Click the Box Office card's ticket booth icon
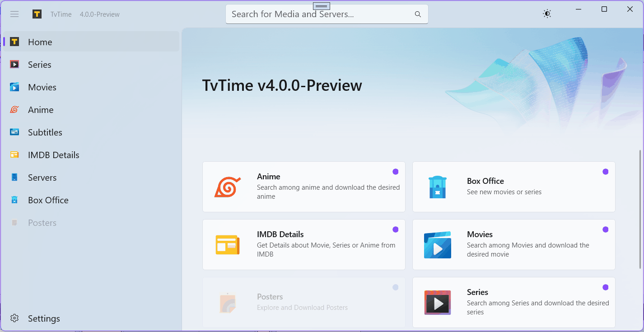This screenshot has width=644, height=332. tap(437, 187)
